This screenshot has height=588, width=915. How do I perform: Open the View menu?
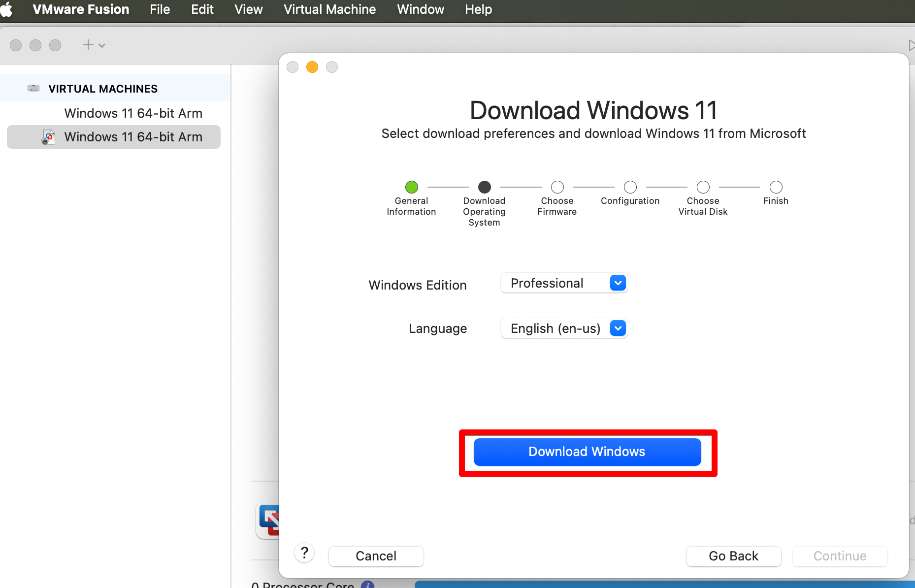point(249,9)
